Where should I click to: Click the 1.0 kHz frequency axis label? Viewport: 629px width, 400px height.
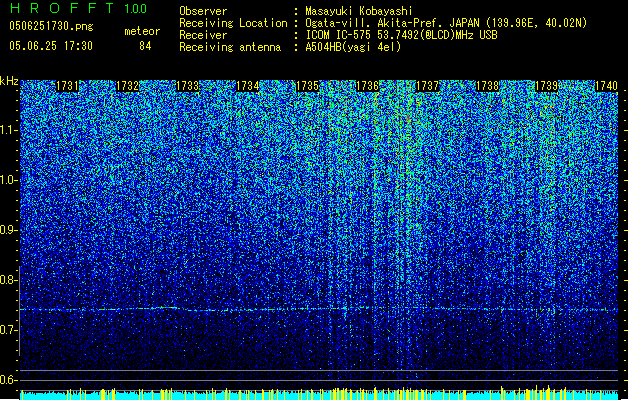tap(9, 180)
